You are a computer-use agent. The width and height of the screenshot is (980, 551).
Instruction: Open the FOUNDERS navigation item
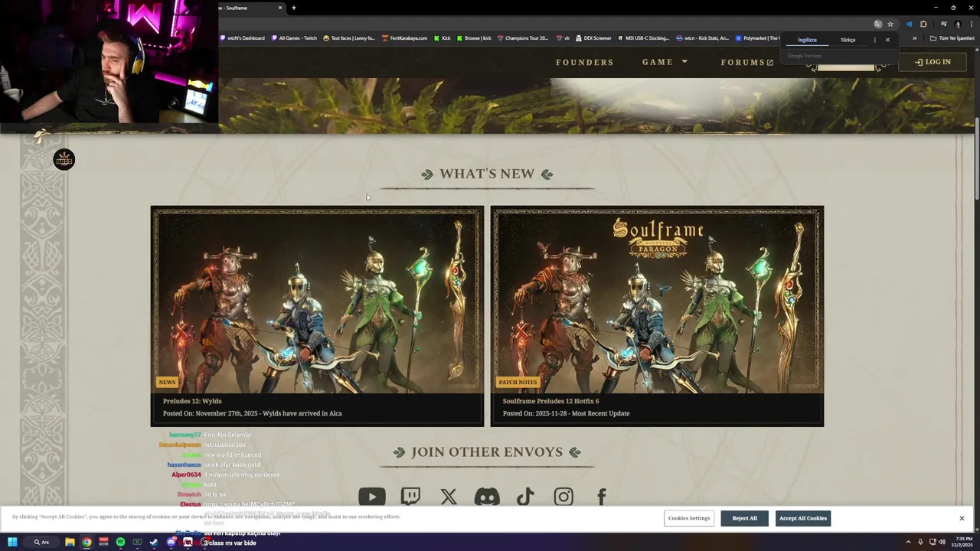click(585, 62)
